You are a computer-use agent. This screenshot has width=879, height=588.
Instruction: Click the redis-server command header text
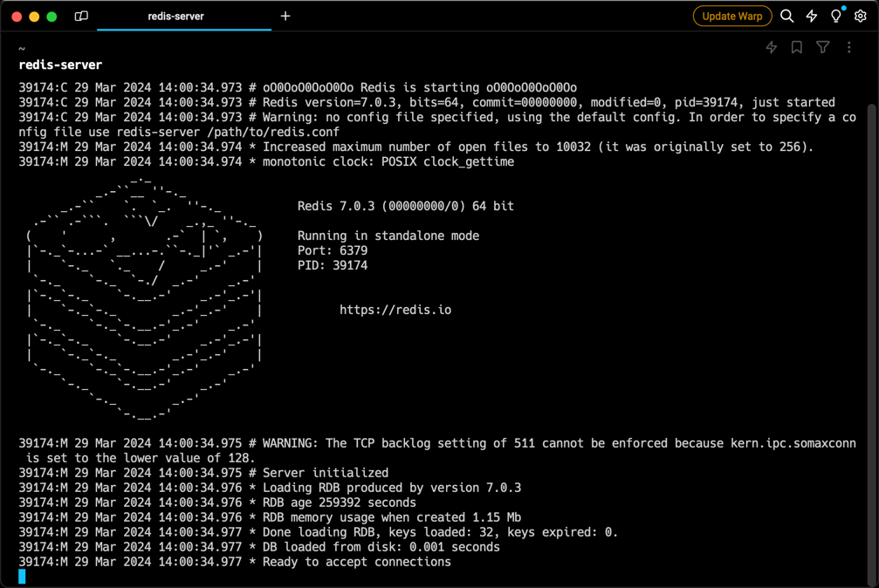pyautogui.click(x=60, y=65)
